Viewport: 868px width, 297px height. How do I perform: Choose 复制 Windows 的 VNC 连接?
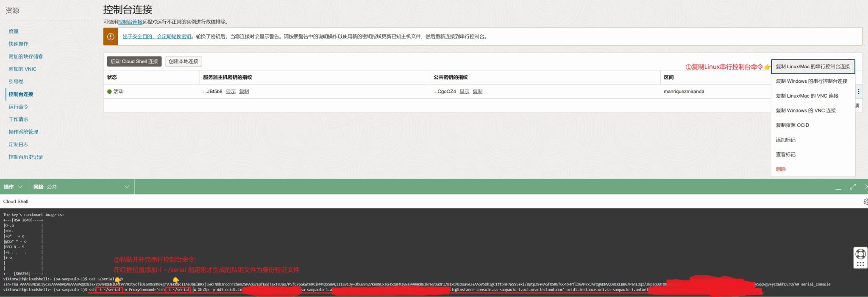pos(805,111)
